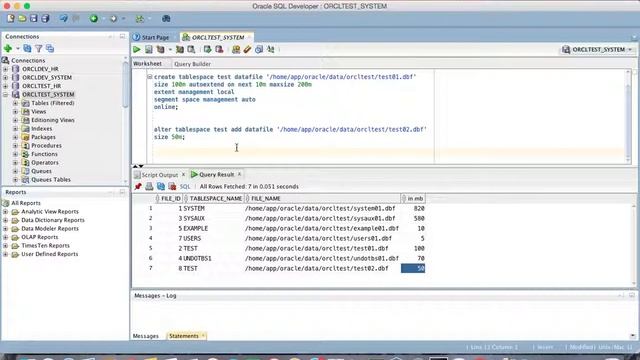Open SQL History icon
This screenshot has height=360, width=640.
pyautogui.click(x=259, y=50)
